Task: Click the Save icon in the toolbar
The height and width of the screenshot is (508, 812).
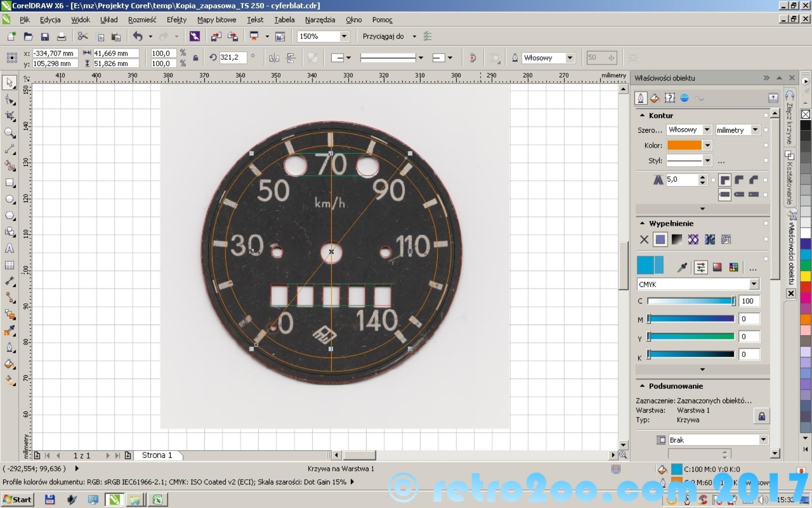Action: click(45, 37)
